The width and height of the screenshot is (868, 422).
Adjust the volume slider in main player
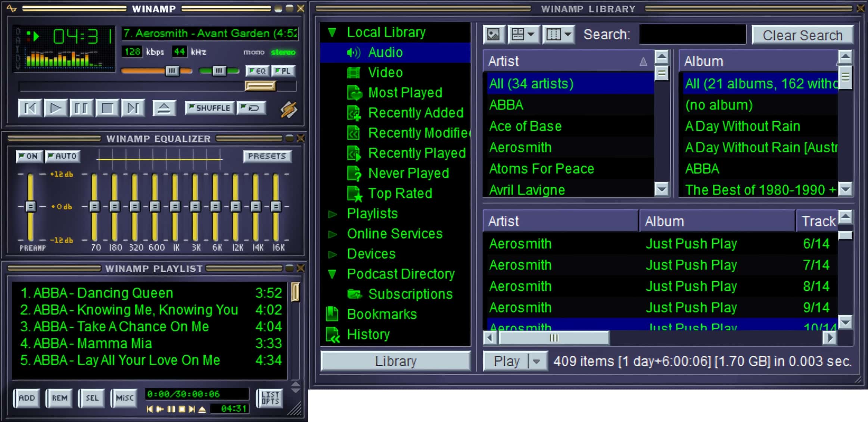[x=172, y=71]
